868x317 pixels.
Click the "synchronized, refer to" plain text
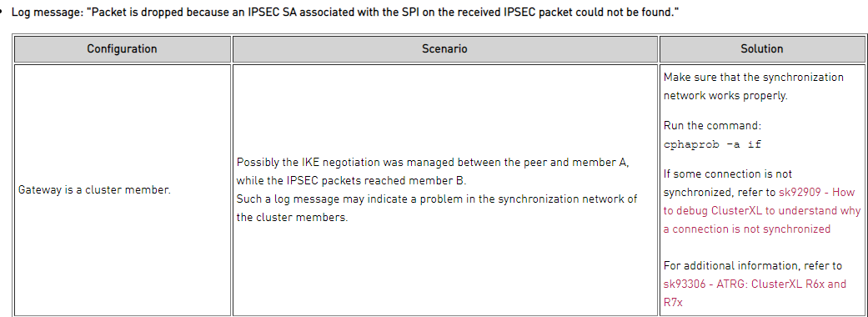tap(720, 193)
